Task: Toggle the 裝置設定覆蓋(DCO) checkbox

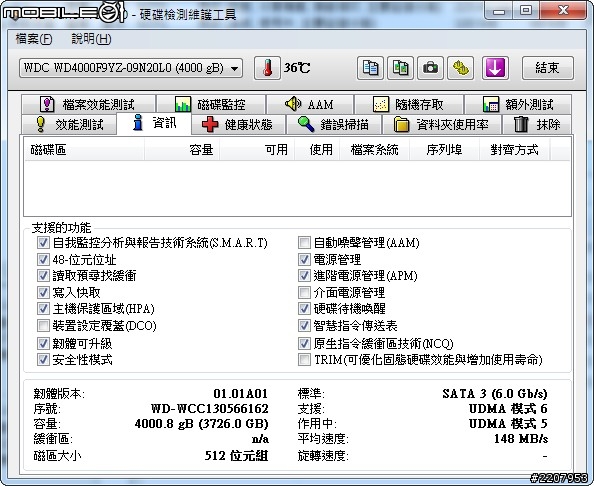Action: (x=43, y=325)
